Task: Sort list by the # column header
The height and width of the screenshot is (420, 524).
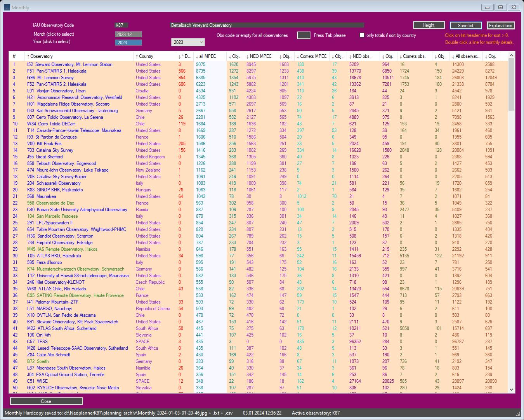Action: point(17,56)
